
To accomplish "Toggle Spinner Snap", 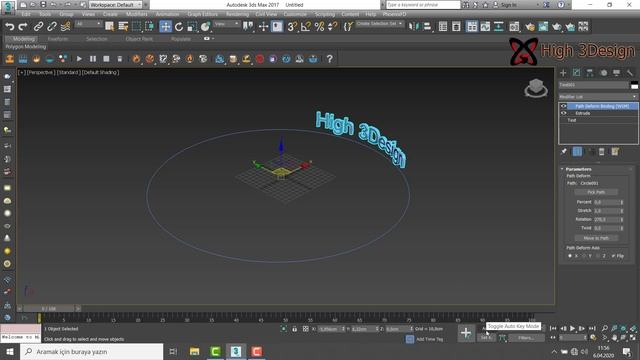I will point(333,27).
